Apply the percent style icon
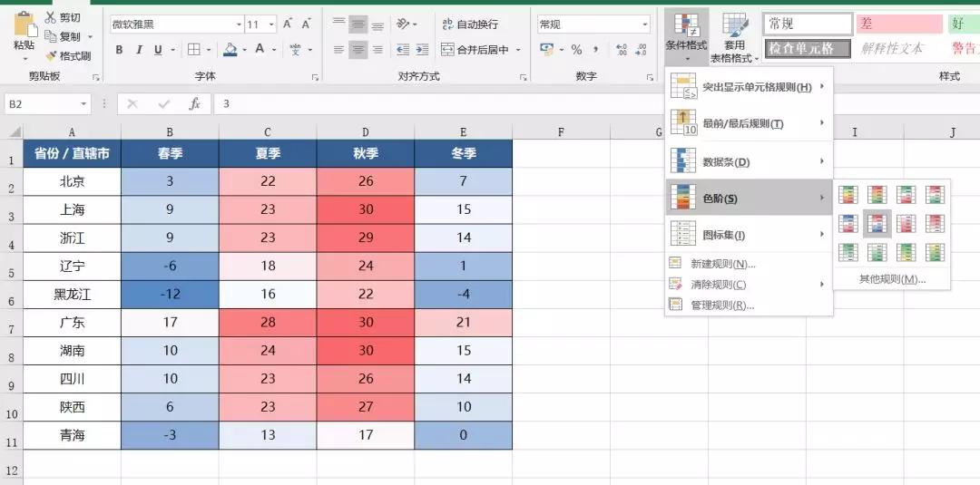This screenshot has width=980, height=485. [576, 50]
